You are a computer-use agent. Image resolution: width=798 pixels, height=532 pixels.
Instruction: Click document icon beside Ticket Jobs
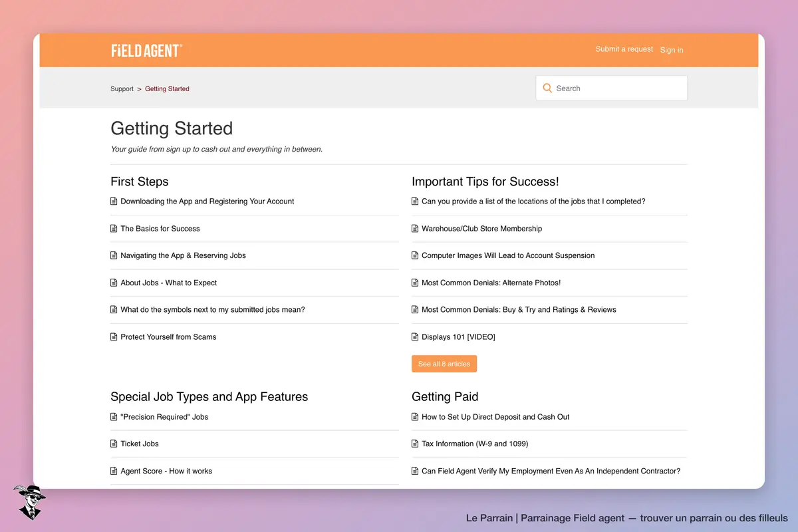pos(114,444)
